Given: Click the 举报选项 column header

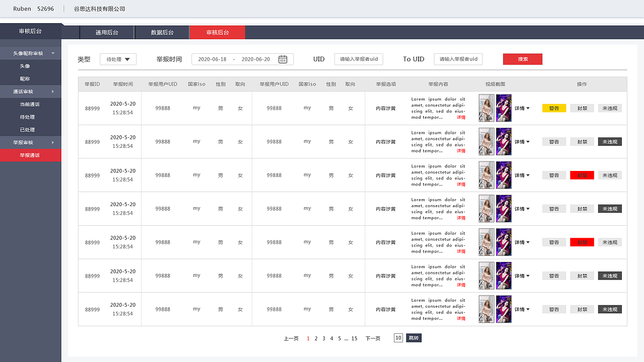Looking at the screenshot, I should tap(386, 84).
